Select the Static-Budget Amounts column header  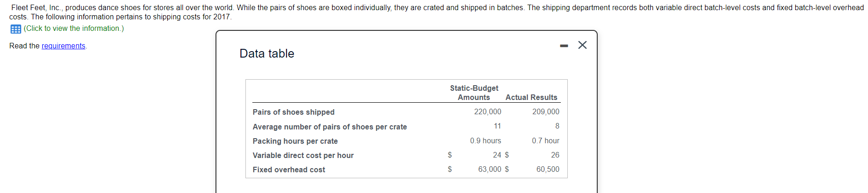tap(474, 93)
